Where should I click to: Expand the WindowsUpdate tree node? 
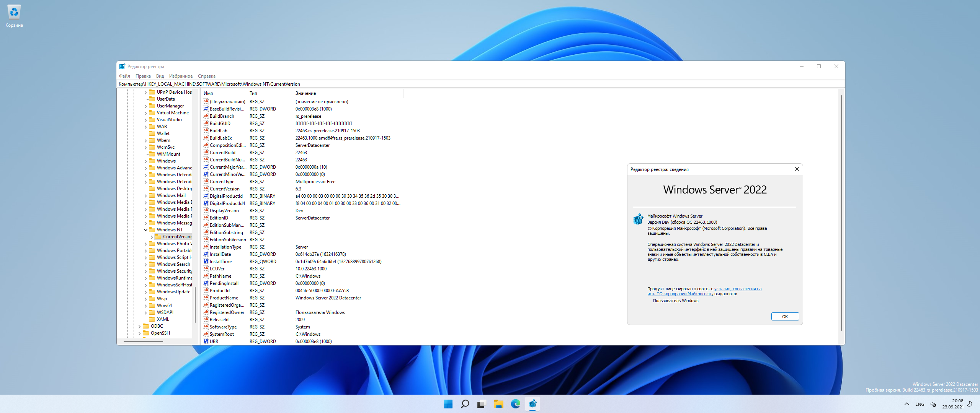[145, 292]
